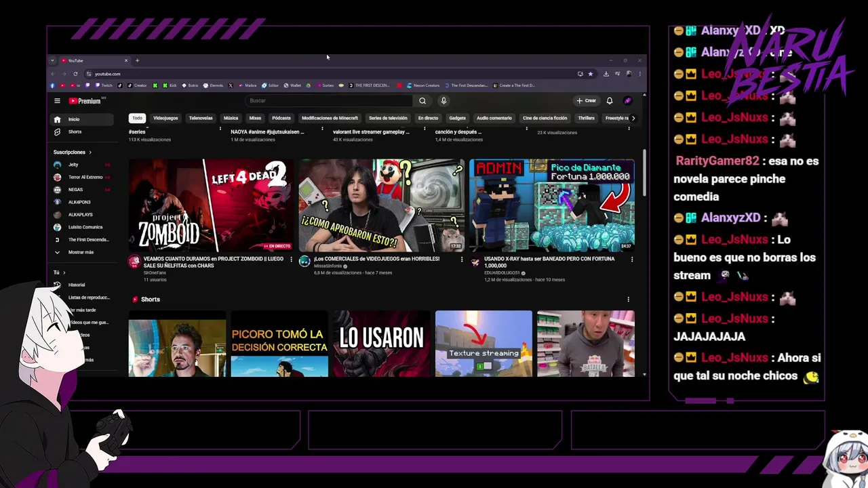868x488 pixels.
Task: Select the Thrillers filter chip
Action: 587,118
